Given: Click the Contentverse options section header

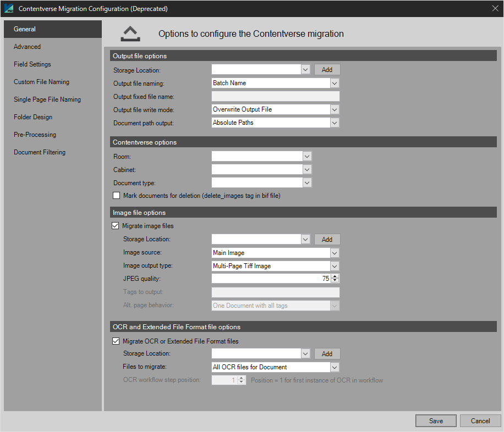Looking at the screenshot, I should [303, 142].
